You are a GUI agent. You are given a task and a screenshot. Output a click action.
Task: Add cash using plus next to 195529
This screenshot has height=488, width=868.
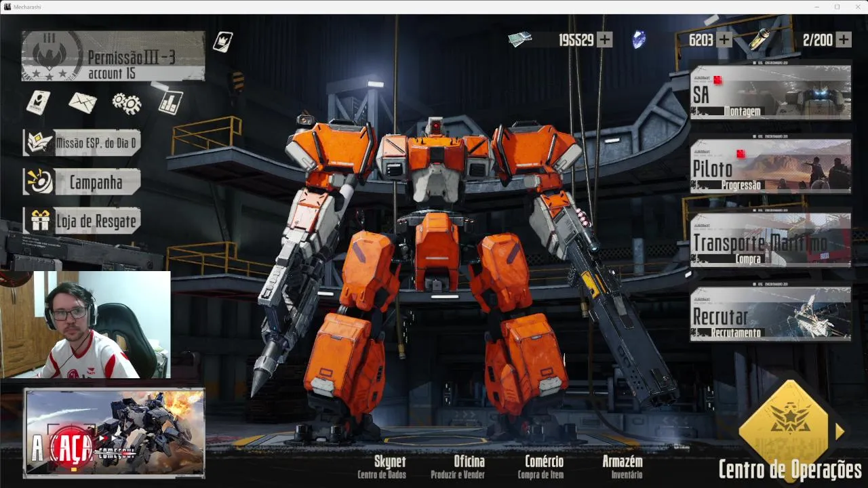coord(604,40)
